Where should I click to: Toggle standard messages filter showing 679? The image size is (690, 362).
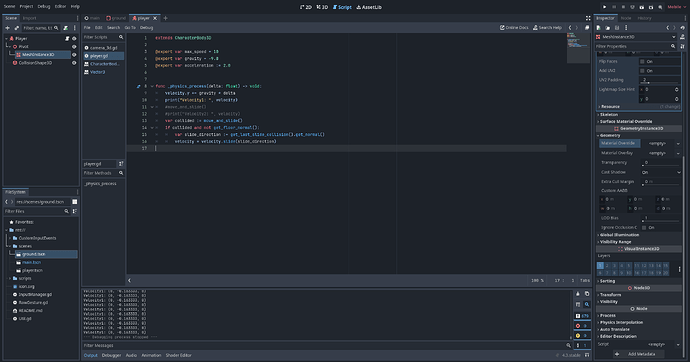click(582, 316)
